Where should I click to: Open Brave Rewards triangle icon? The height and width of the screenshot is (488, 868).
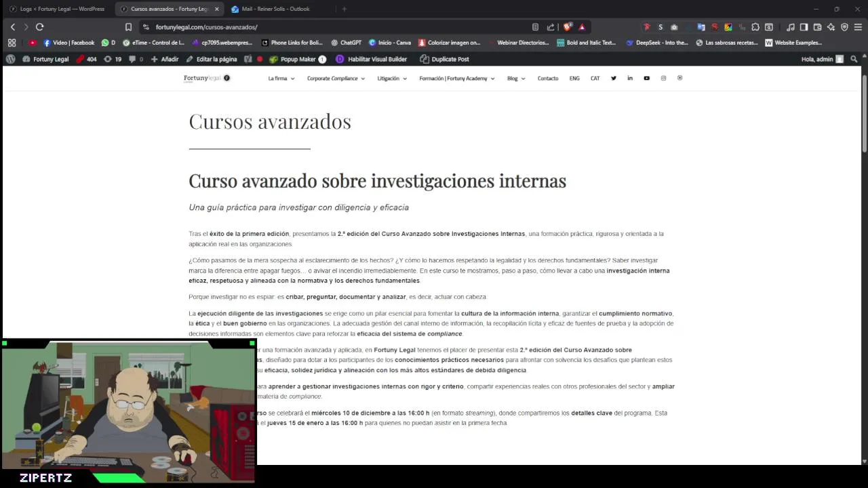[582, 27]
